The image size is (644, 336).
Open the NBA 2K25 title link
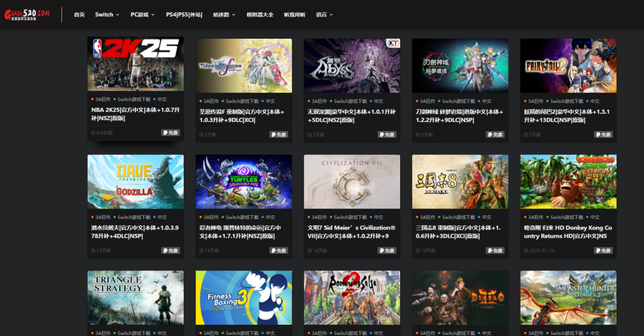[135, 114]
